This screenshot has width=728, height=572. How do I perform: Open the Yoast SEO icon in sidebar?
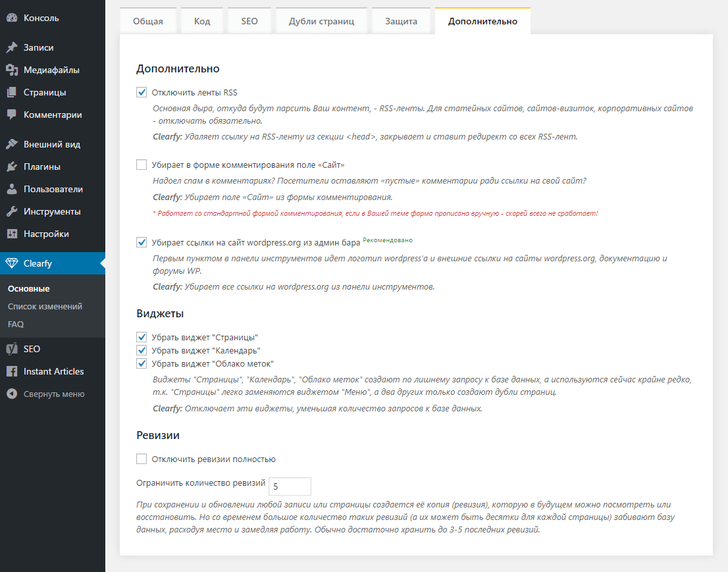12,349
